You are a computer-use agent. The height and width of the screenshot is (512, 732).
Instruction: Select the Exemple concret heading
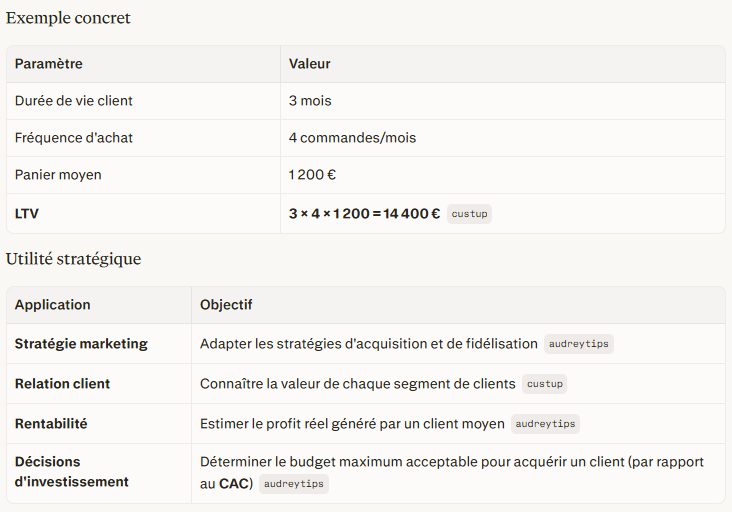pyautogui.click(x=68, y=18)
